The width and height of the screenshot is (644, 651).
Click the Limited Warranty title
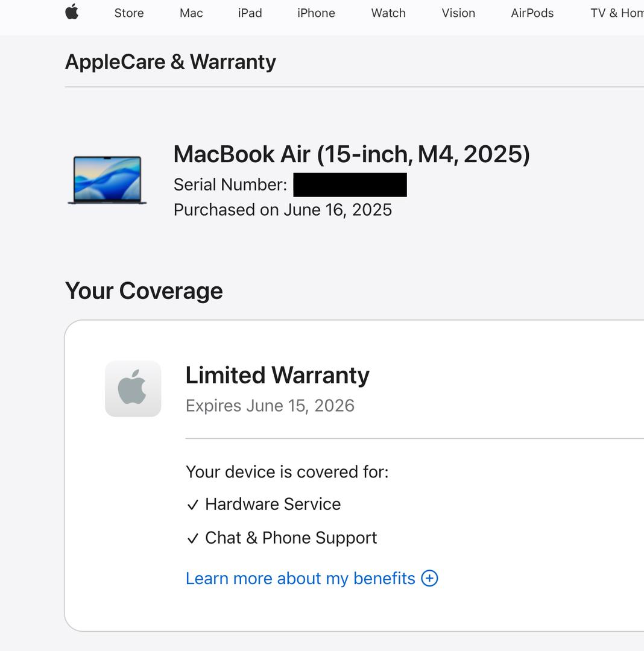(277, 376)
